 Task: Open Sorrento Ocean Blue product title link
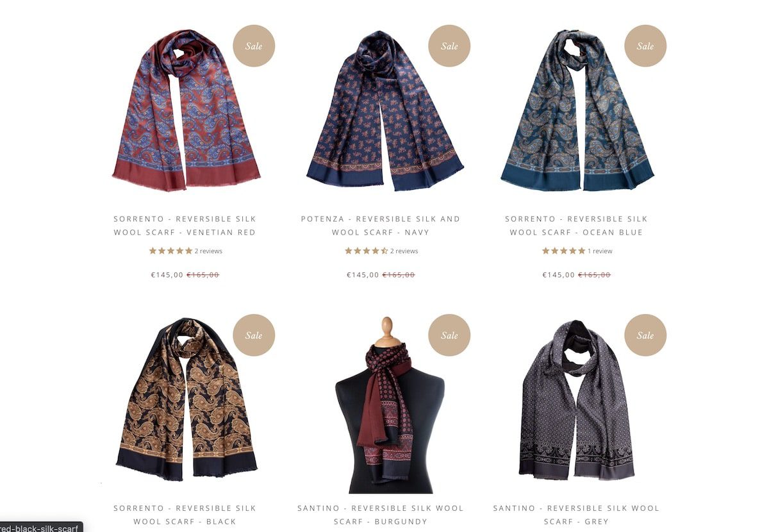[x=576, y=226]
